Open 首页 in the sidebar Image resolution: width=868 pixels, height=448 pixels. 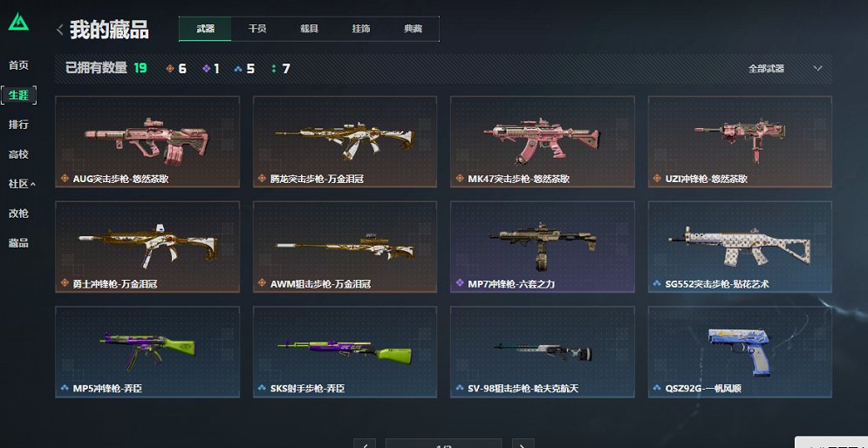[x=19, y=65]
